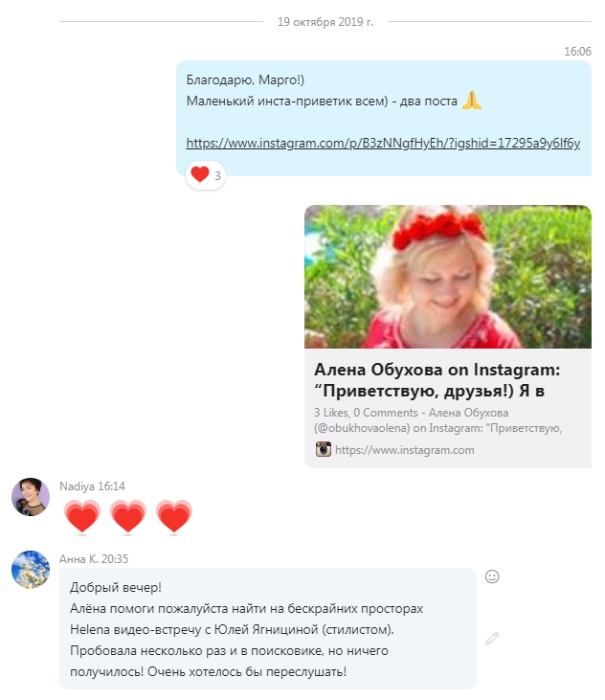The width and height of the screenshot is (605, 700).
Task: Open the instagram.com/p/B3zNNgfHyEh link
Action: pyautogui.click(x=383, y=143)
